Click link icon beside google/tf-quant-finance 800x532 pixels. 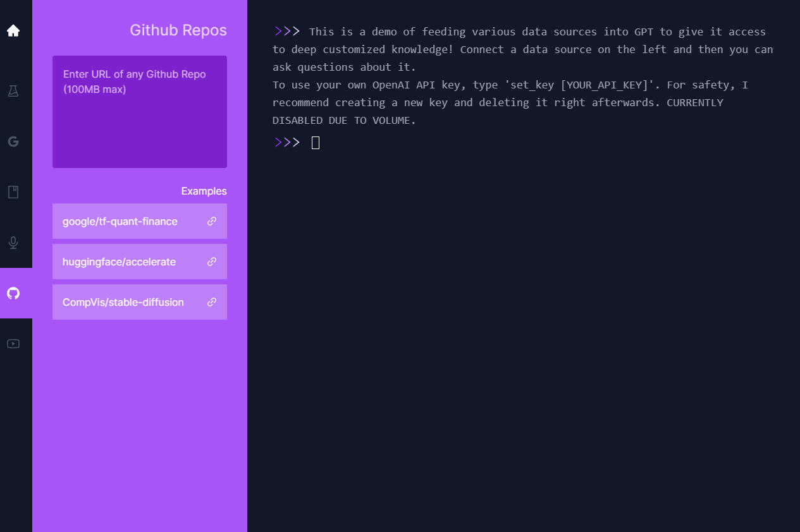pos(212,221)
